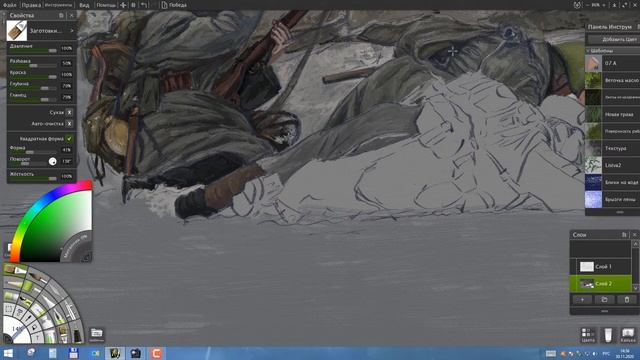The height and width of the screenshot is (360, 640).
Task: Select the Текстура sample
Action: point(612,148)
